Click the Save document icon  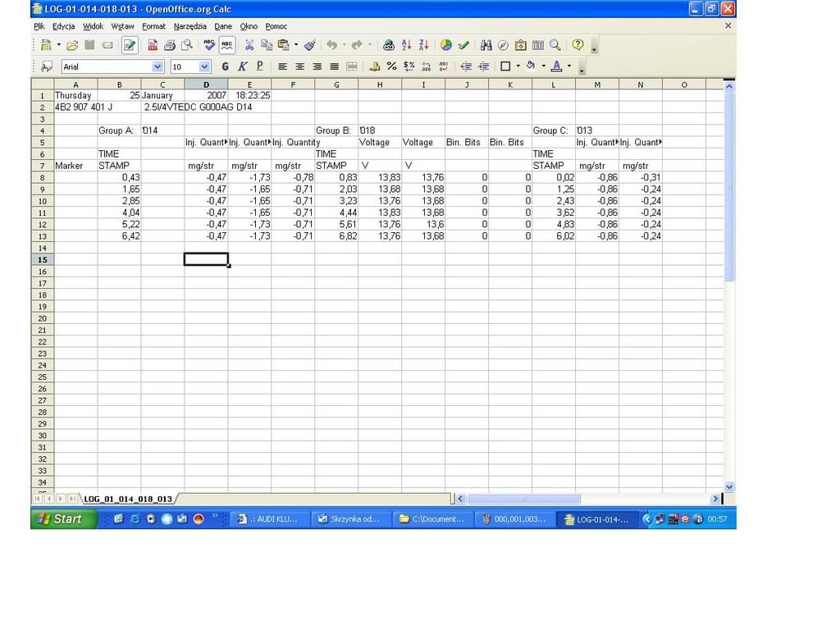pyautogui.click(x=89, y=45)
